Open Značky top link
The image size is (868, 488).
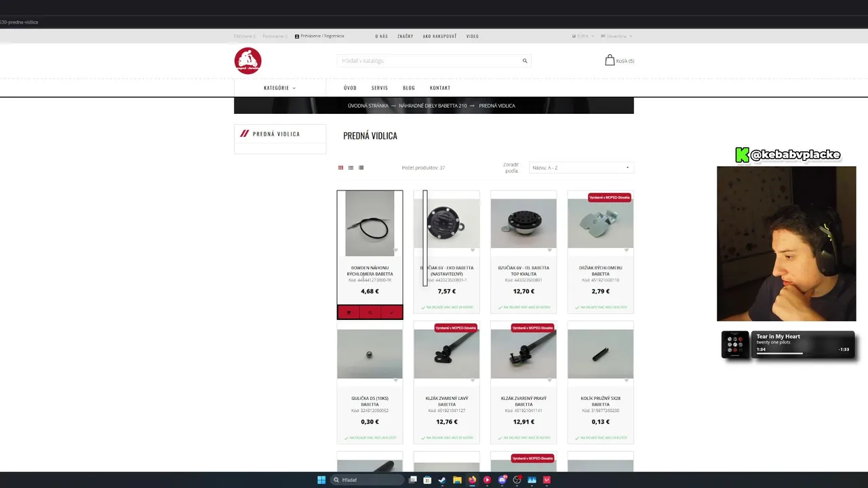coord(406,36)
